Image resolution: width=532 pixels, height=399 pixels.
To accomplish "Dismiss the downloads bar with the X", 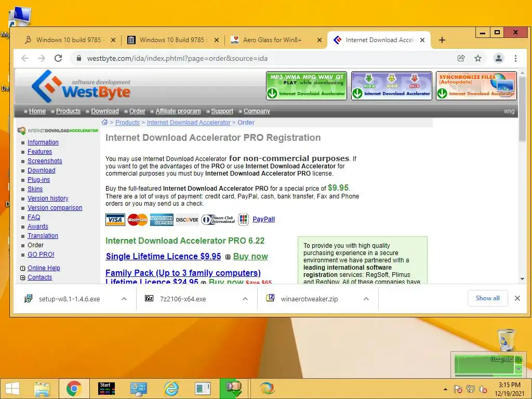I will click(x=517, y=298).
